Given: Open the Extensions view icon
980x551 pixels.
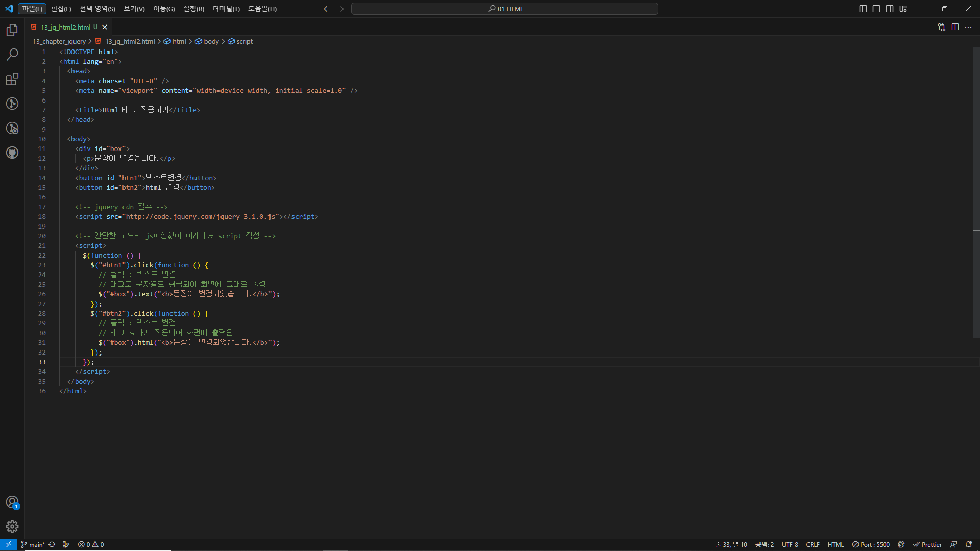Looking at the screenshot, I should [x=12, y=79].
